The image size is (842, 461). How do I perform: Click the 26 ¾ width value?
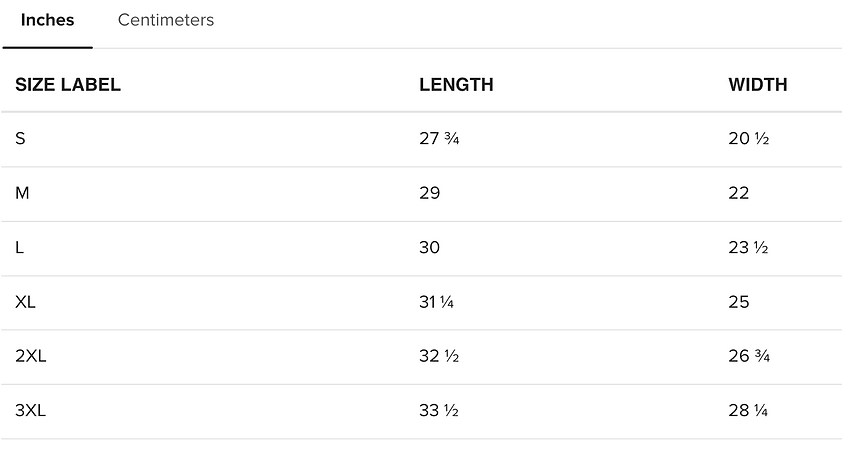pyautogui.click(x=749, y=356)
